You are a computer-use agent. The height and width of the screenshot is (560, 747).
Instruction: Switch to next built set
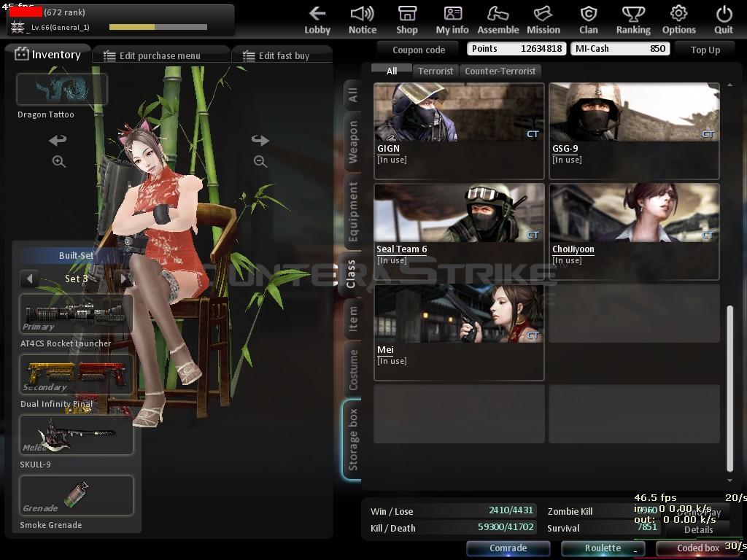(x=123, y=279)
